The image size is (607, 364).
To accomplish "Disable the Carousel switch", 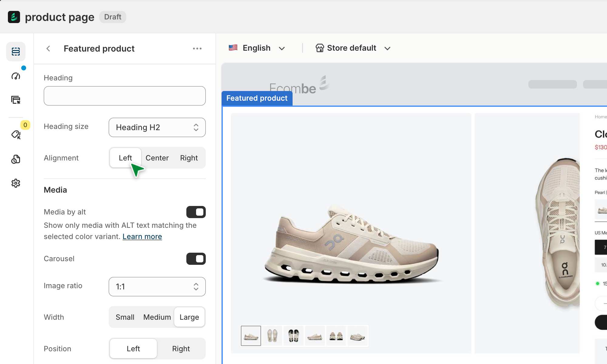I will click(x=196, y=259).
